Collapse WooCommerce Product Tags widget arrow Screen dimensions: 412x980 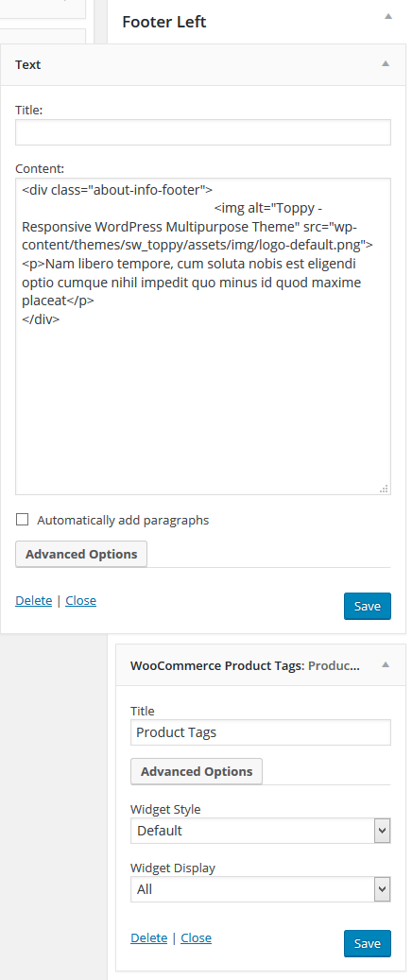386,664
